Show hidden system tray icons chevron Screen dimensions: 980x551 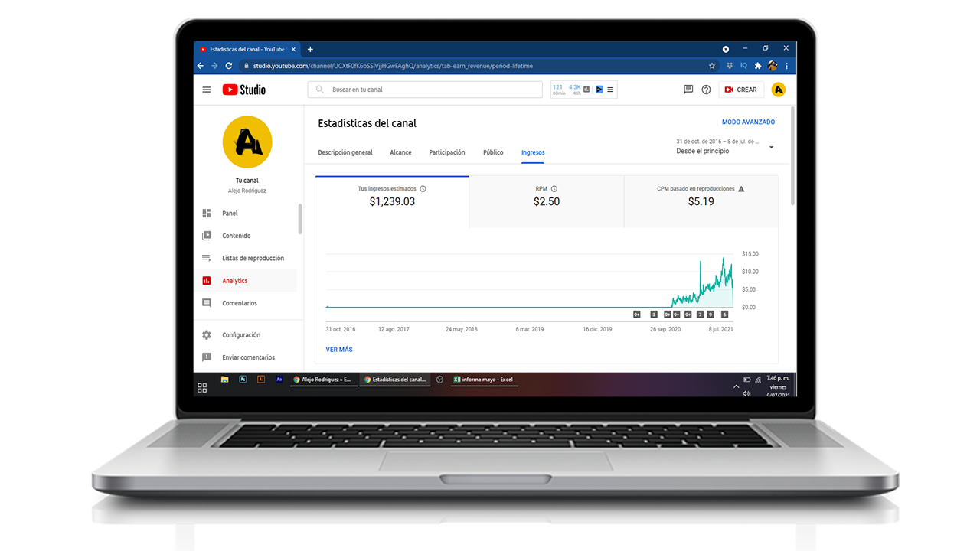click(x=737, y=386)
